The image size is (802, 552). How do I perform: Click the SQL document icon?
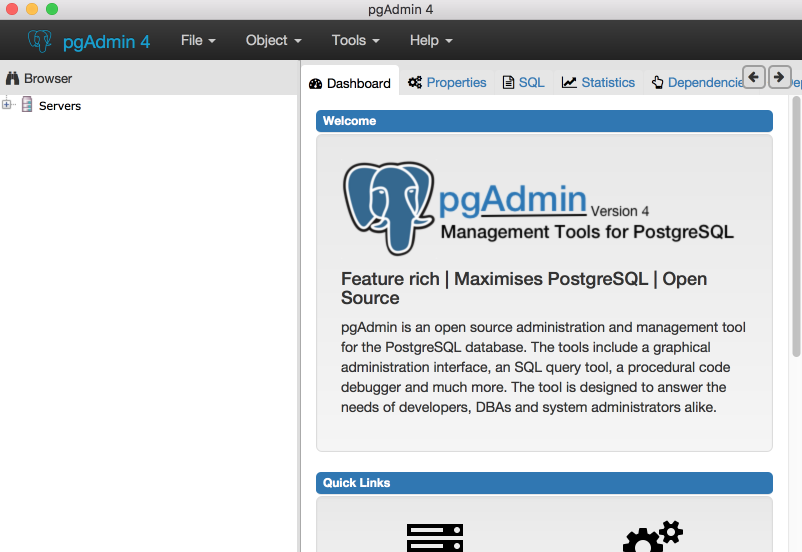click(x=508, y=82)
